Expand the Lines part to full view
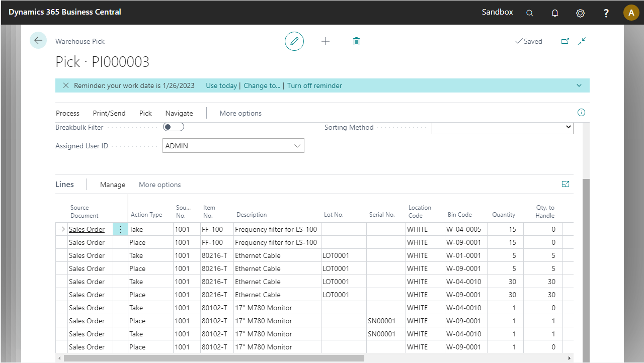This screenshot has width=644, height=363. tap(566, 185)
